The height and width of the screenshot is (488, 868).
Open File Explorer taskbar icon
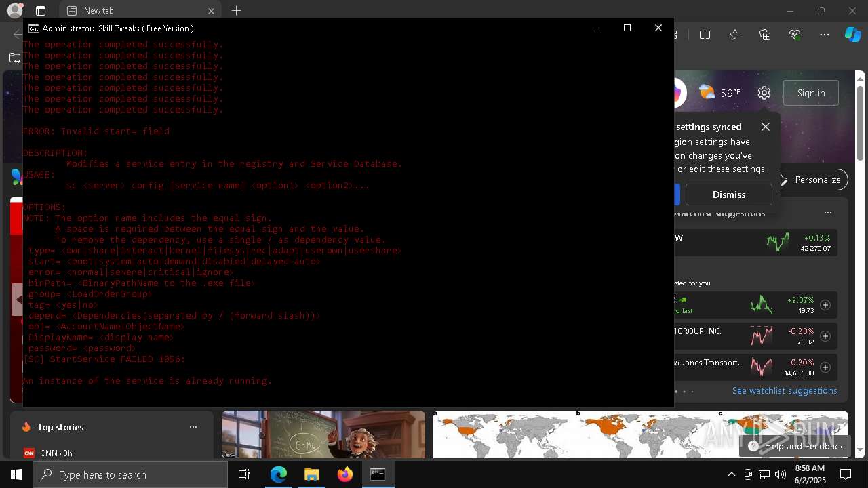point(312,474)
